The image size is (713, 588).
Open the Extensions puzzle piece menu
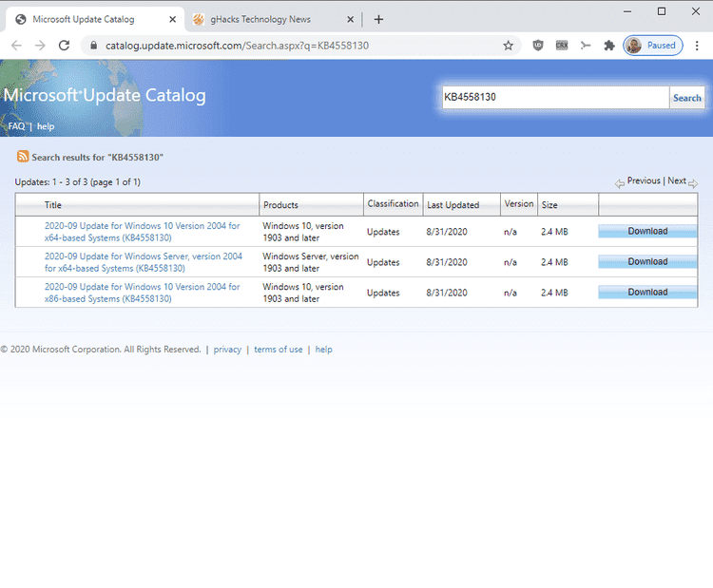coord(608,46)
